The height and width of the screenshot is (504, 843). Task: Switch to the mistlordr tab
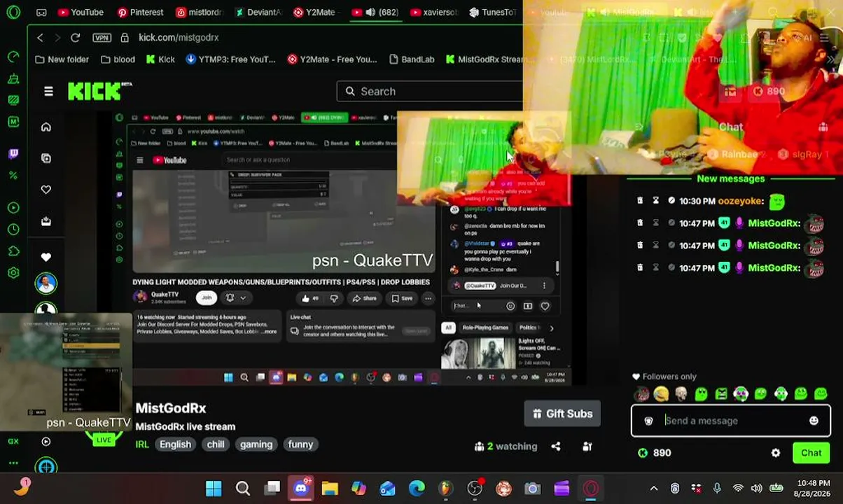click(x=200, y=12)
